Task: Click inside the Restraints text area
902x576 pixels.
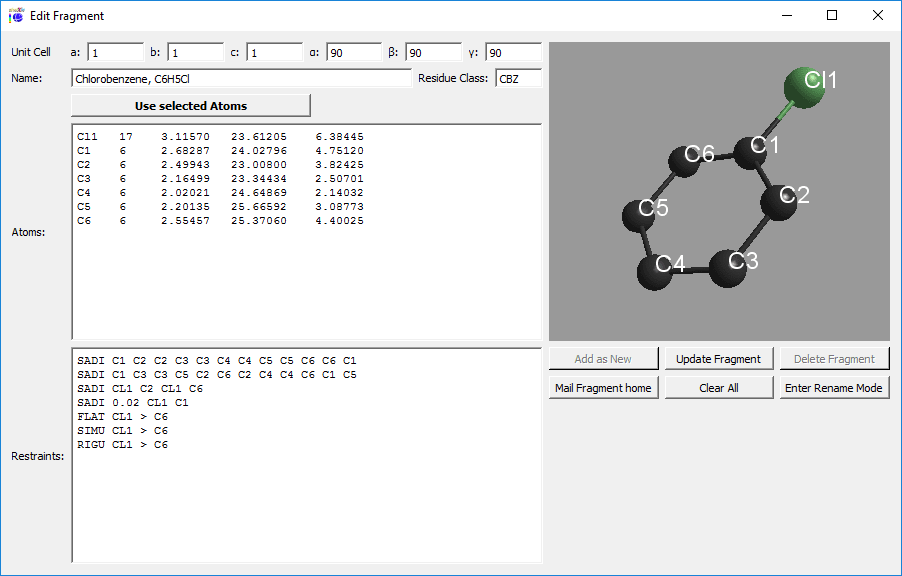Action: [300, 470]
